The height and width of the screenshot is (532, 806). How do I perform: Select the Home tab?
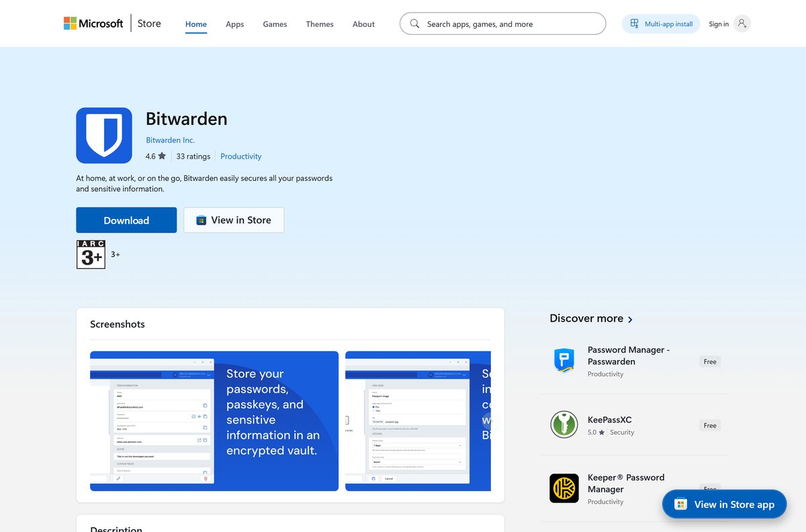coord(196,24)
